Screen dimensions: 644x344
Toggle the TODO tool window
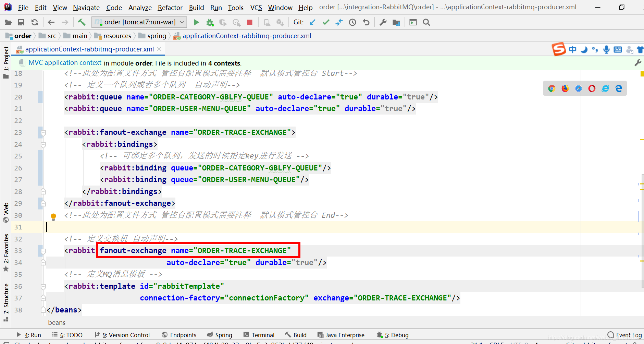tap(67, 335)
